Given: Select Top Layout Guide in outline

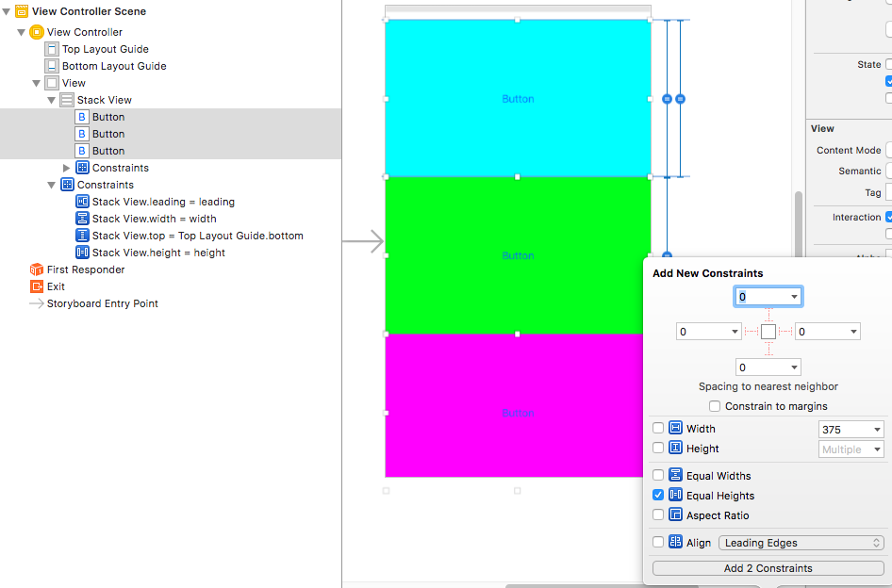Looking at the screenshot, I should pos(105,49).
